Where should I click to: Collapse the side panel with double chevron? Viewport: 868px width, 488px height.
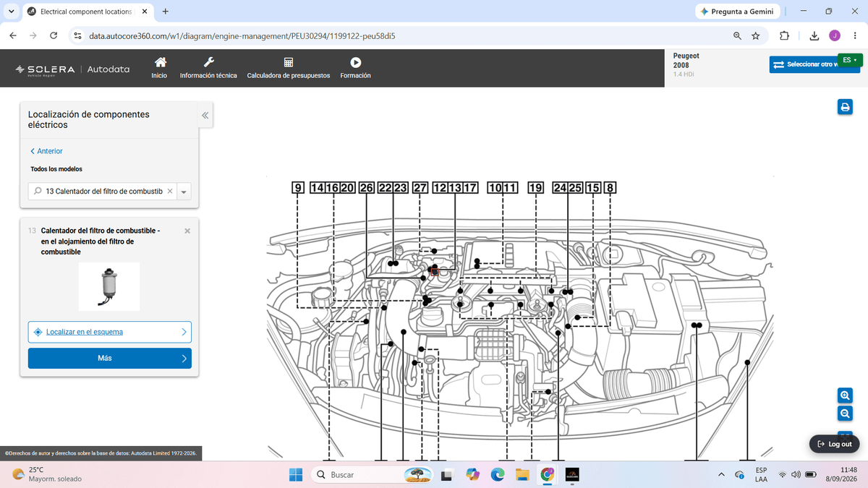tap(205, 115)
